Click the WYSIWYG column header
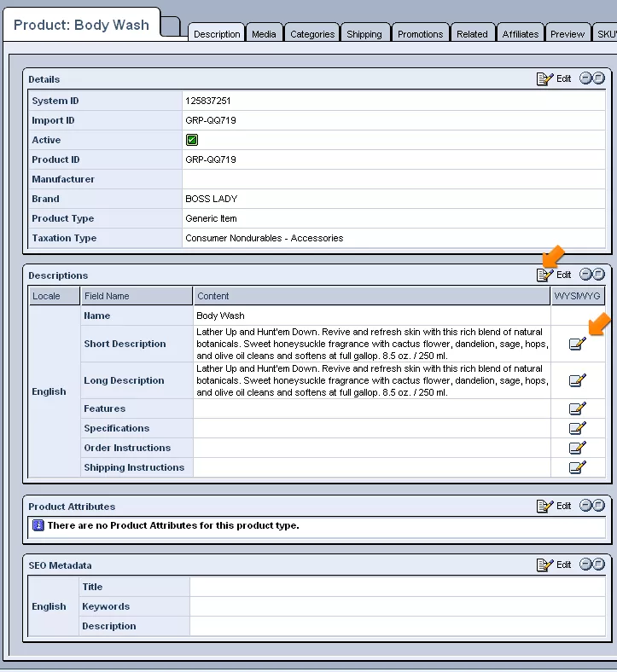This screenshot has height=672, width=617. 577,296
